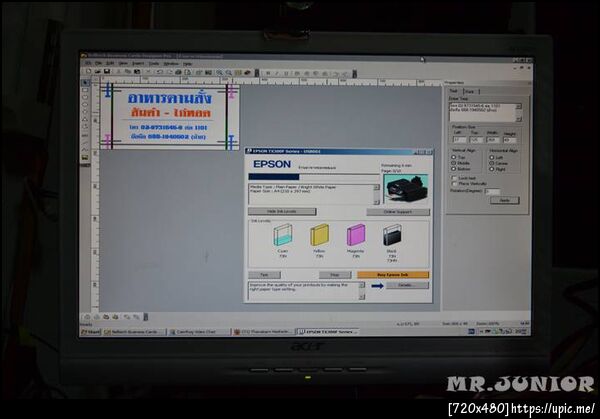
Task: Save the card using the floppy disk icon
Action: click(x=107, y=72)
